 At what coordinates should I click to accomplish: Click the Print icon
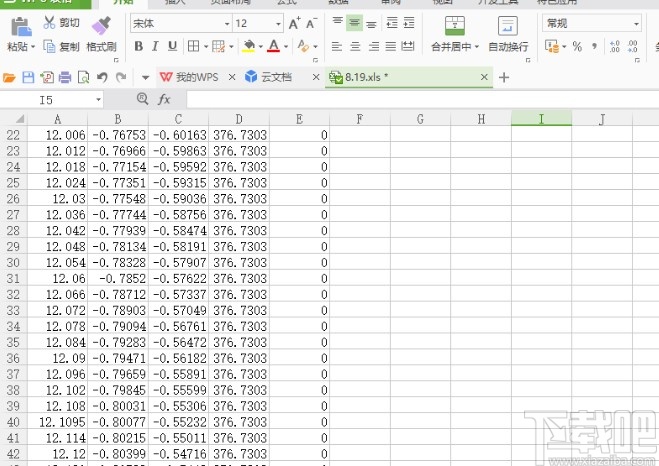65,77
